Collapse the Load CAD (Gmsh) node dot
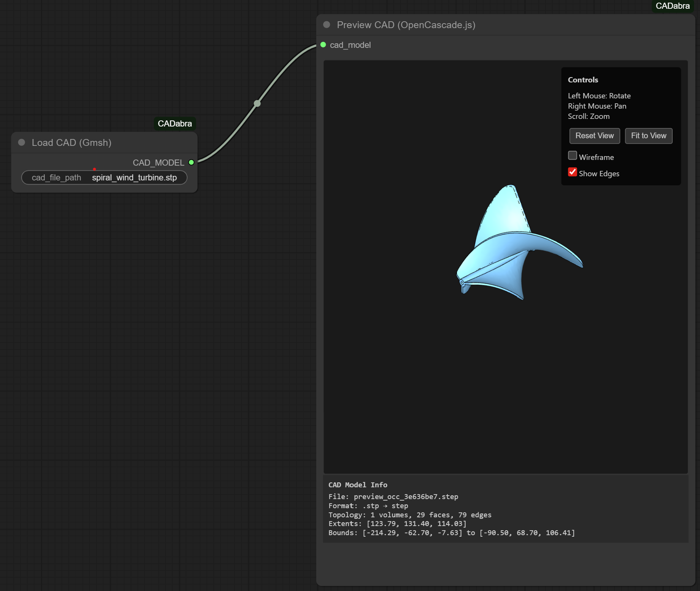The height and width of the screenshot is (591, 700). (22, 142)
